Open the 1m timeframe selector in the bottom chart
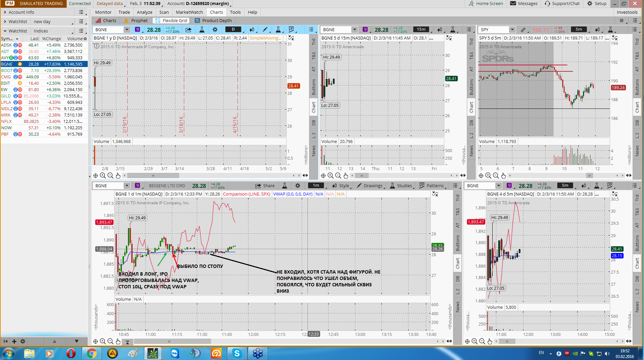Viewport: 644px width, 360px height. (x=316, y=186)
